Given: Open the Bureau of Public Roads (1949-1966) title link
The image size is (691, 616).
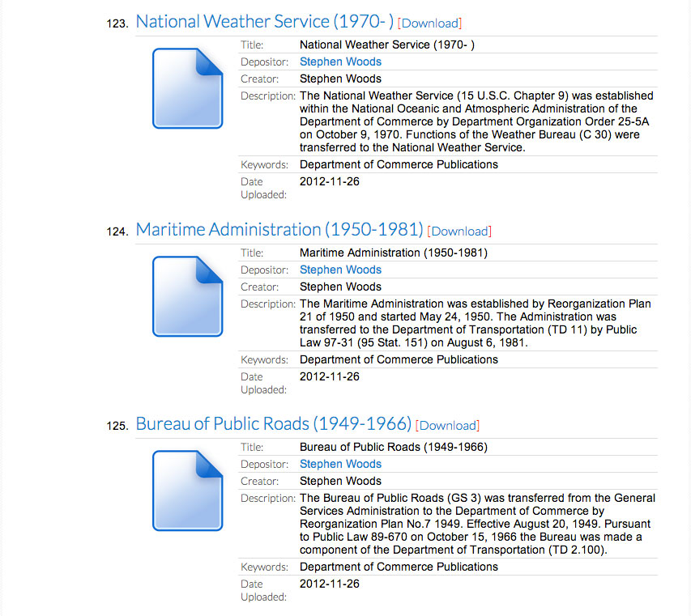Looking at the screenshot, I should click(273, 423).
